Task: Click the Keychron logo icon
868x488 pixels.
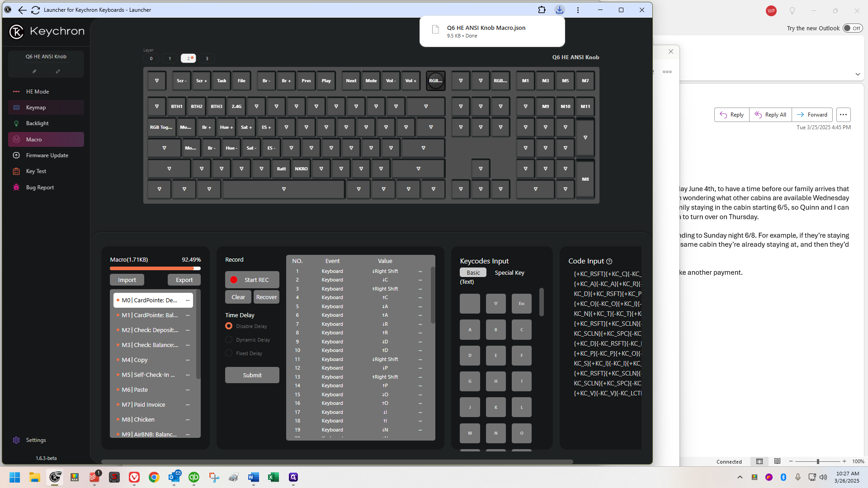Action: pyautogui.click(x=16, y=32)
